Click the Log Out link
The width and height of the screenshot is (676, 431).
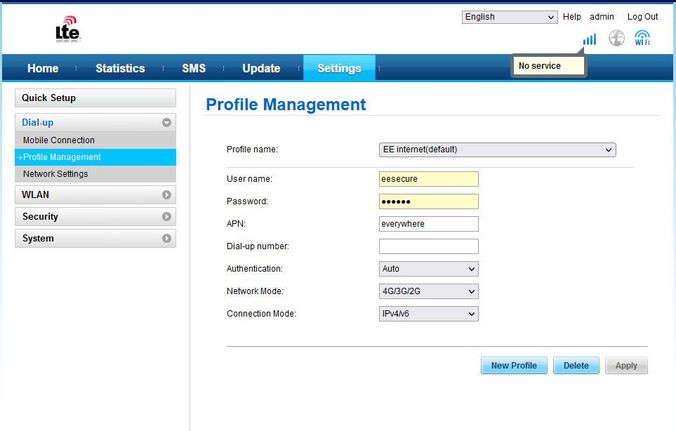click(642, 17)
